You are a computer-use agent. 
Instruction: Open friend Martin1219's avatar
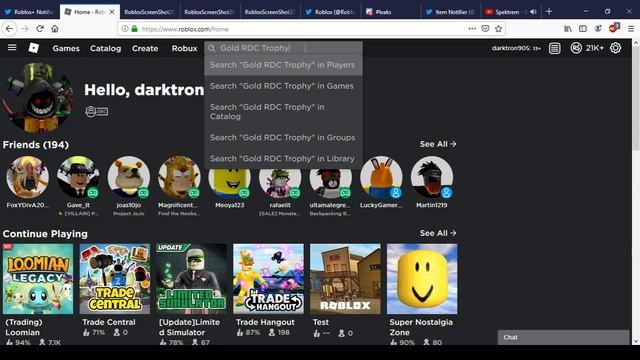[432, 177]
